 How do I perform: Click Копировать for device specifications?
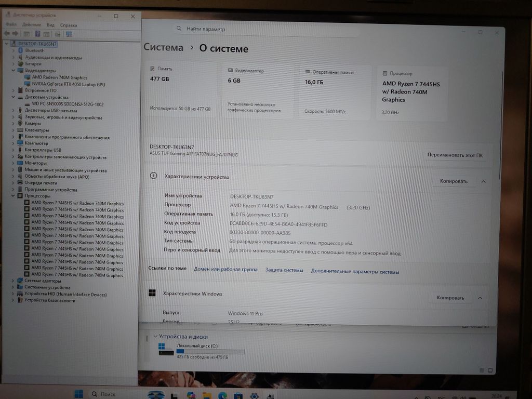click(x=454, y=181)
